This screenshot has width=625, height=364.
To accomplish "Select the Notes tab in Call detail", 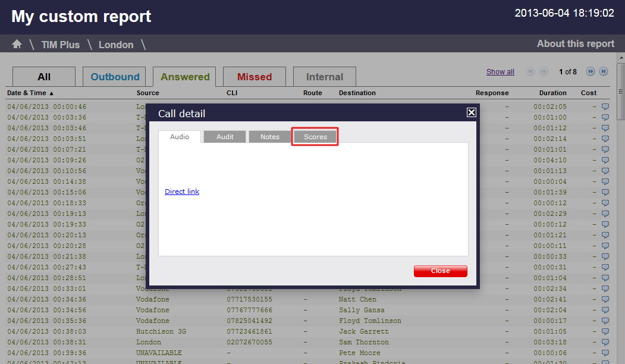I will point(270,137).
